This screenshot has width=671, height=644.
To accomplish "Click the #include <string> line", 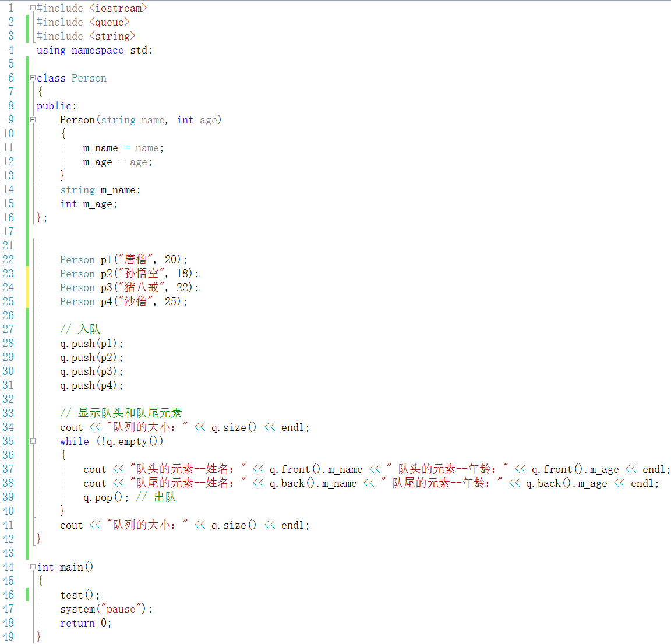I will click(x=86, y=36).
